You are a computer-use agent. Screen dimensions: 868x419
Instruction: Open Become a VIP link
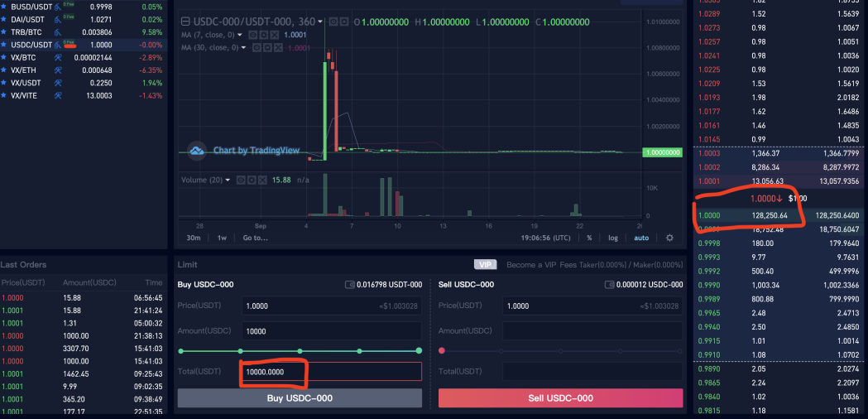pos(531,265)
